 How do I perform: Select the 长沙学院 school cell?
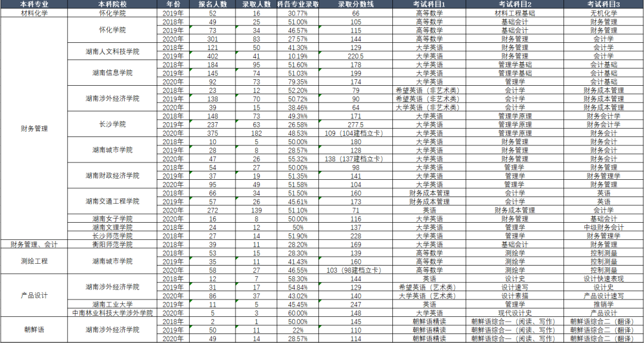coord(112,124)
